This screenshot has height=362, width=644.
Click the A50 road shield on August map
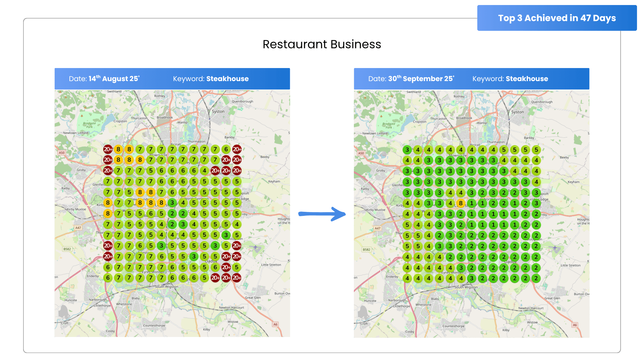point(62,153)
